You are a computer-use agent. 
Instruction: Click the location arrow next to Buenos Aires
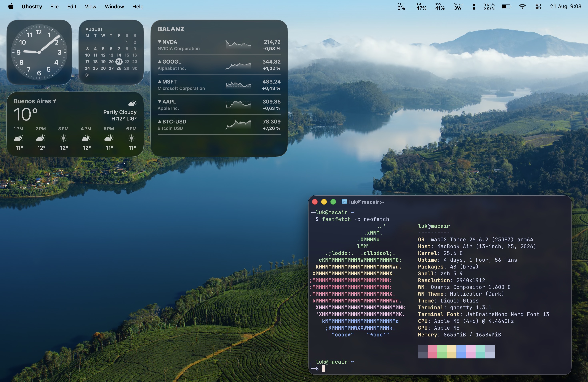coord(54,101)
